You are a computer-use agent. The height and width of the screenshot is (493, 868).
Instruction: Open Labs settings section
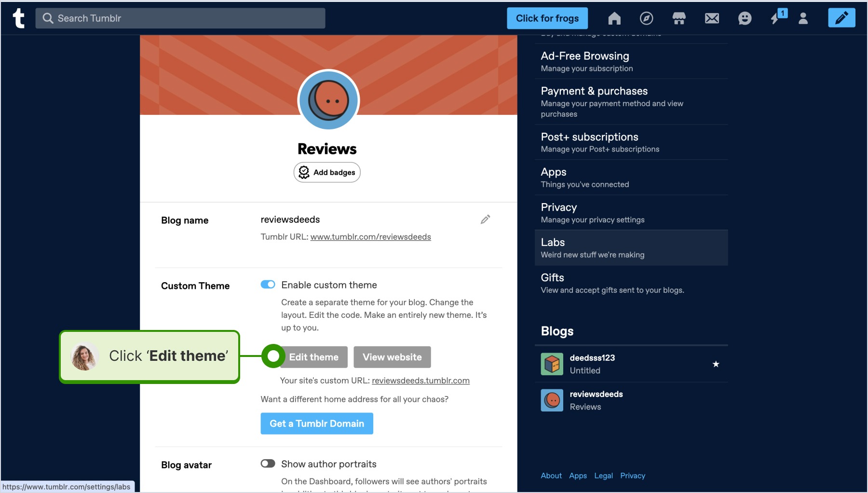tap(631, 248)
